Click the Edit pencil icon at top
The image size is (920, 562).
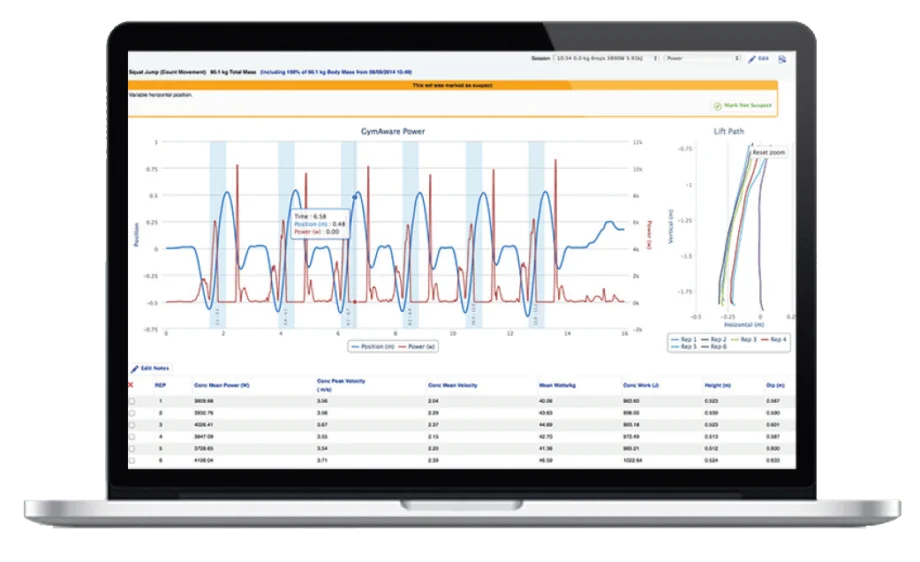tap(752, 59)
